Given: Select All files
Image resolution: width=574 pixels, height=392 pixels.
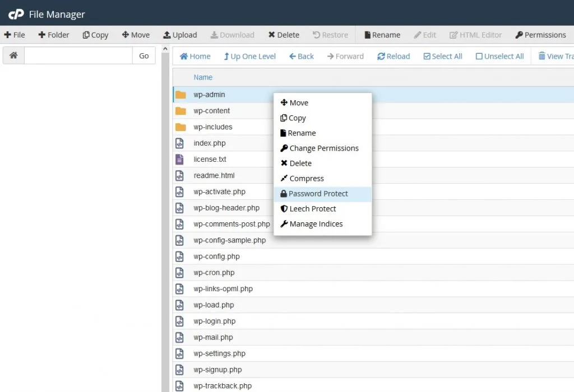Looking at the screenshot, I should tap(443, 57).
